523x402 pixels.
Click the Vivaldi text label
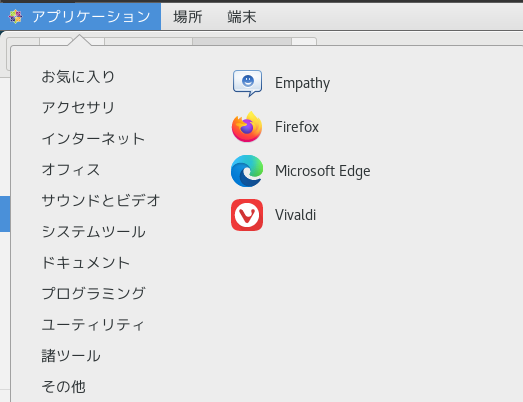click(x=295, y=215)
